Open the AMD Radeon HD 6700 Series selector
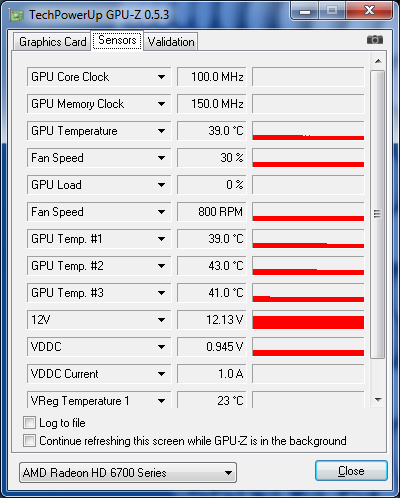The height and width of the screenshot is (498, 400). pyautogui.click(x=128, y=472)
